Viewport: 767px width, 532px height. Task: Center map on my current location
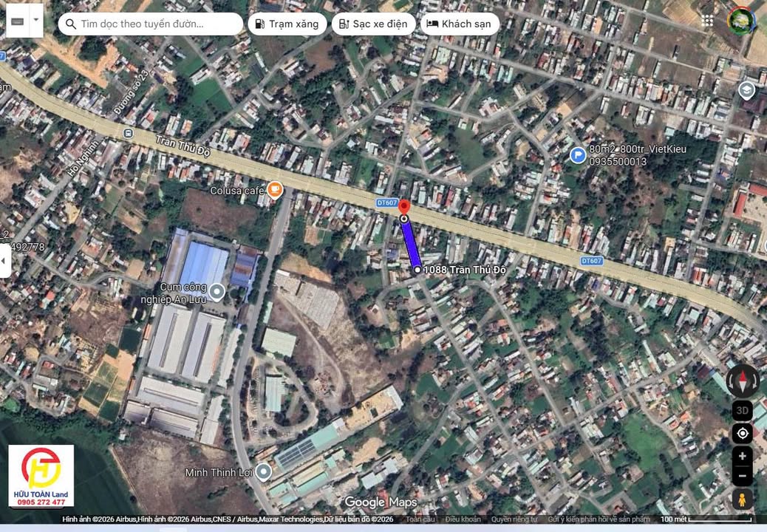[742, 433]
